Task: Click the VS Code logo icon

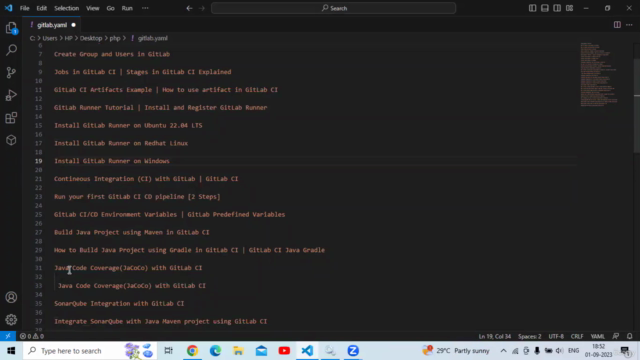Action: (x=9, y=8)
